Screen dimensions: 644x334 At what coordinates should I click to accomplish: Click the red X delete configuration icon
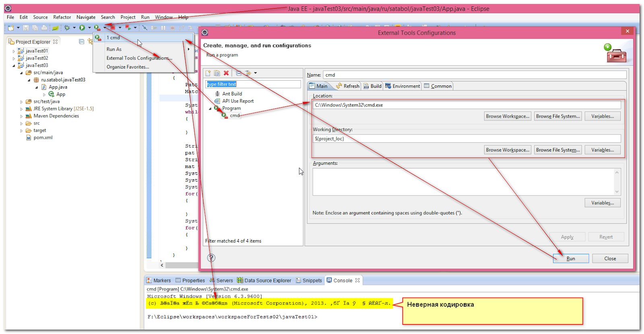click(x=226, y=73)
